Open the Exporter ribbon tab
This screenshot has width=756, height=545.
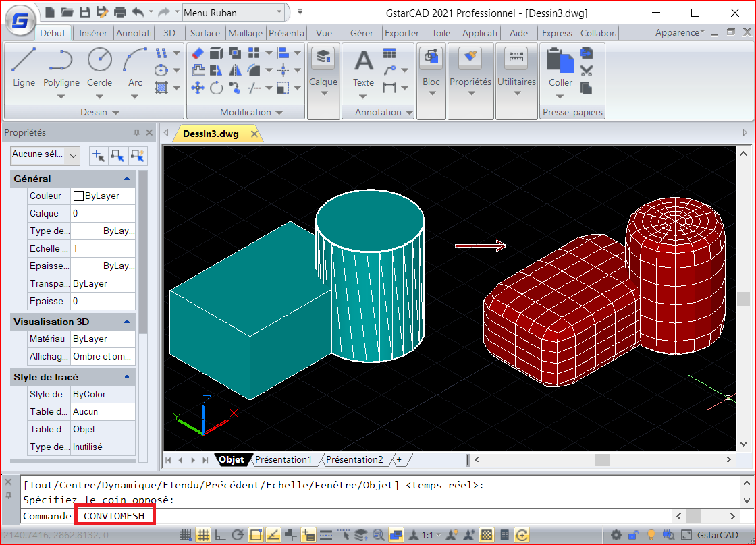pos(402,33)
